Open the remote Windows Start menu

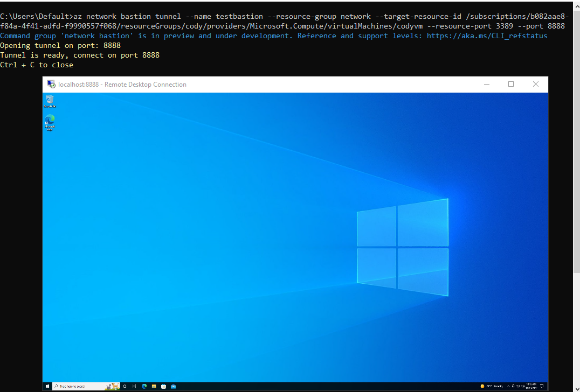pos(47,386)
